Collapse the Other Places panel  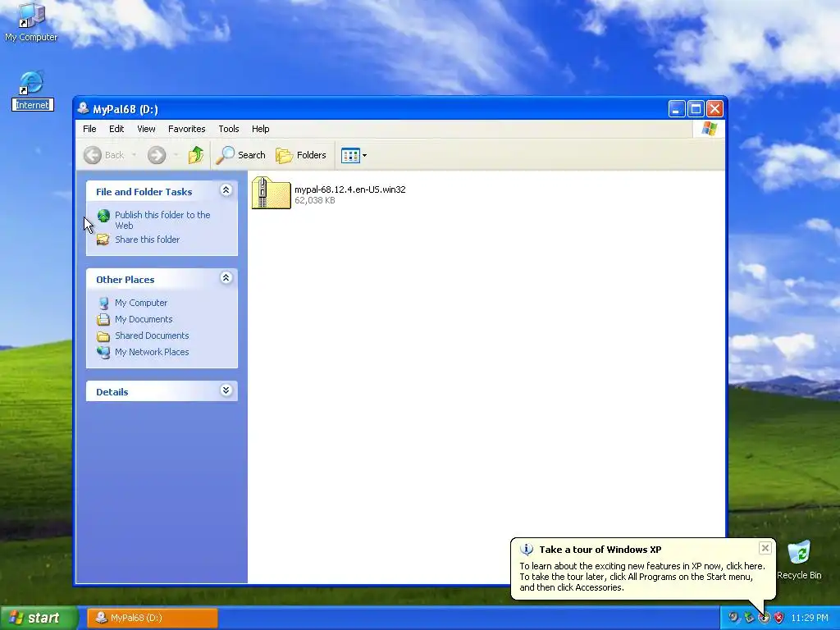point(226,278)
